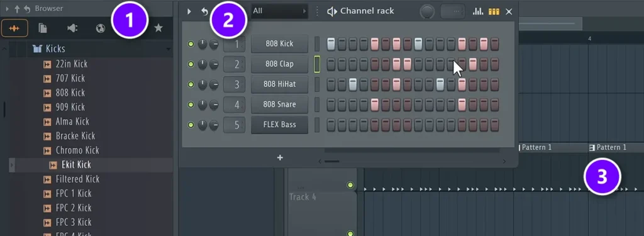Open mixer track selector 4 for 808 Snare
The height and width of the screenshot is (236, 644).
point(234,105)
